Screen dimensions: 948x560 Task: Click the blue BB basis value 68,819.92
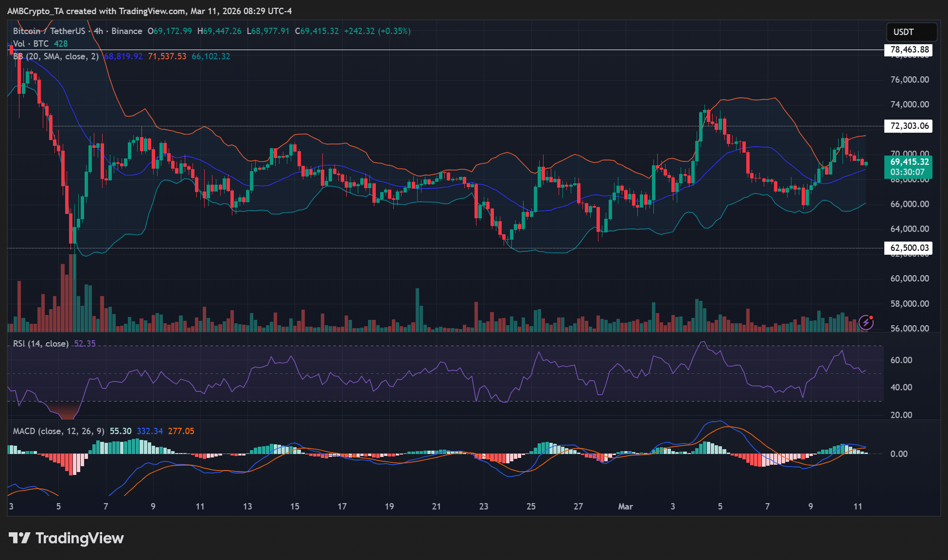123,56
